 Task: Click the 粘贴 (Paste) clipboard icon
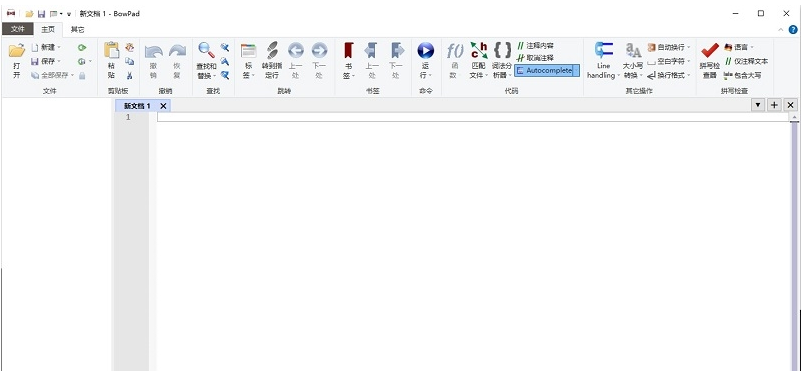111,50
